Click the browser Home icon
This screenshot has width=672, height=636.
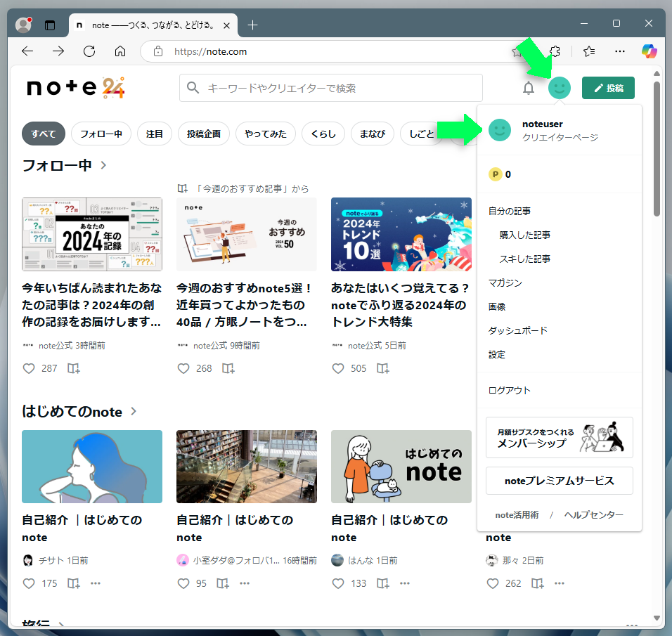[120, 51]
